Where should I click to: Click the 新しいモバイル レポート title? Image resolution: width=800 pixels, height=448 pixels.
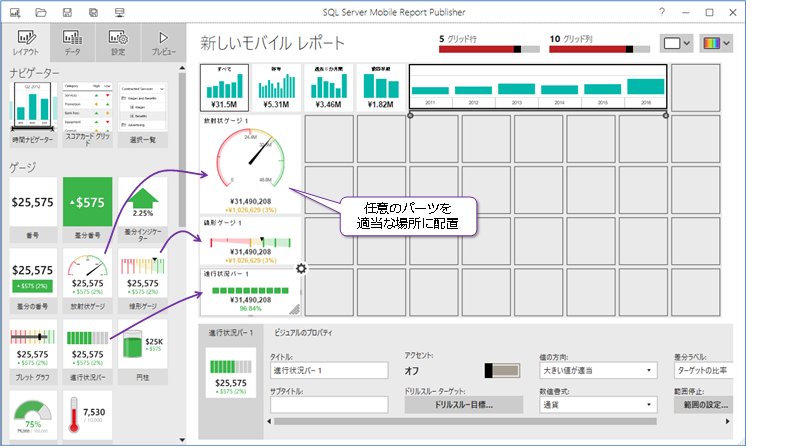point(272,43)
